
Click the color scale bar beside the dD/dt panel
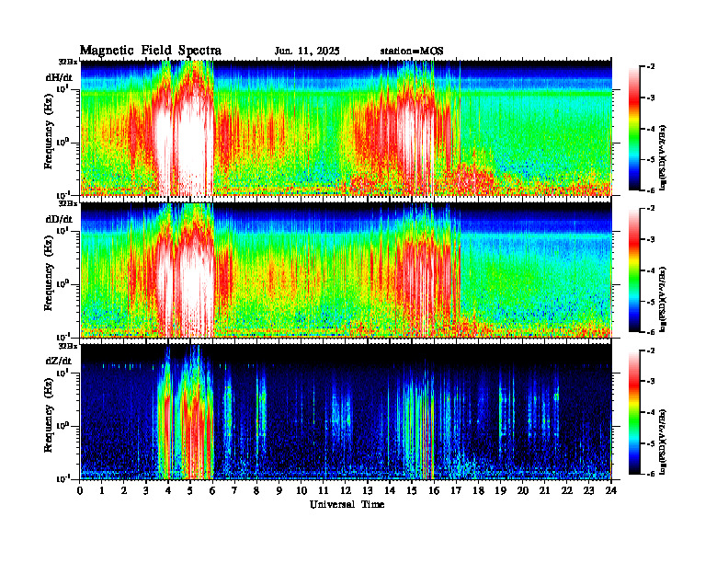tap(633, 270)
